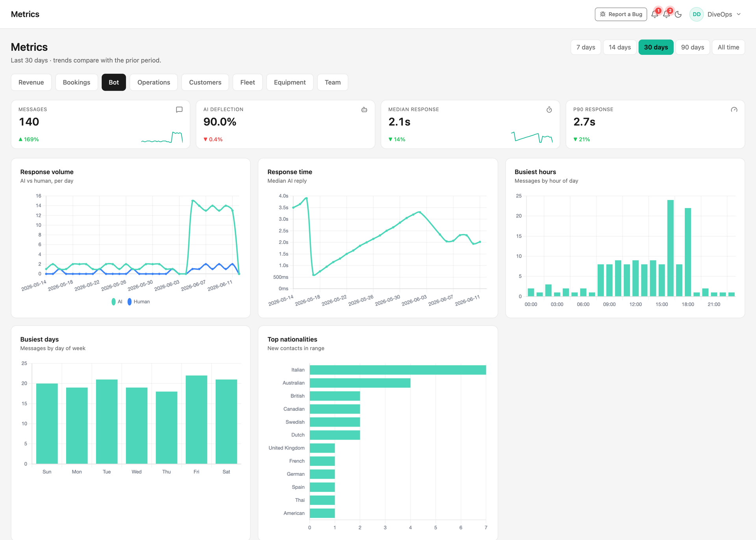Click the 18:00 axis label in Busiest hours
756x540 pixels.
(x=688, y=304)
